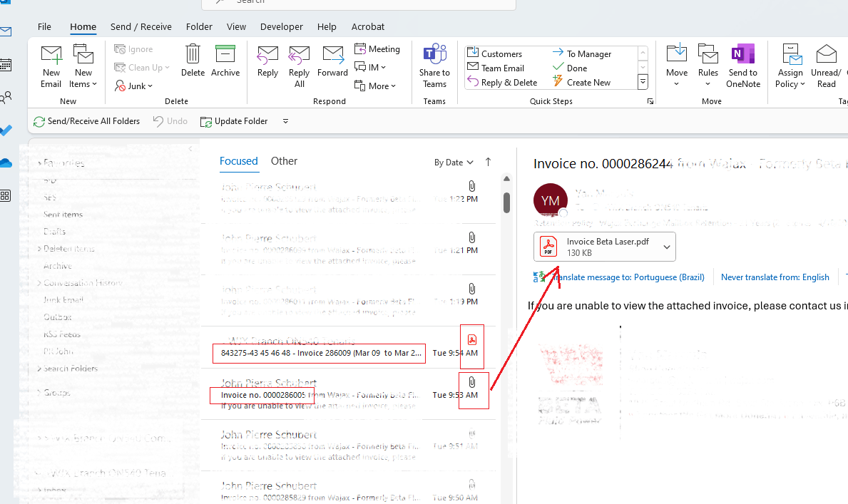The image size is (848, 504).
Task: Open the Tue 1:22 PM email
Action: (x=349, y=198)
